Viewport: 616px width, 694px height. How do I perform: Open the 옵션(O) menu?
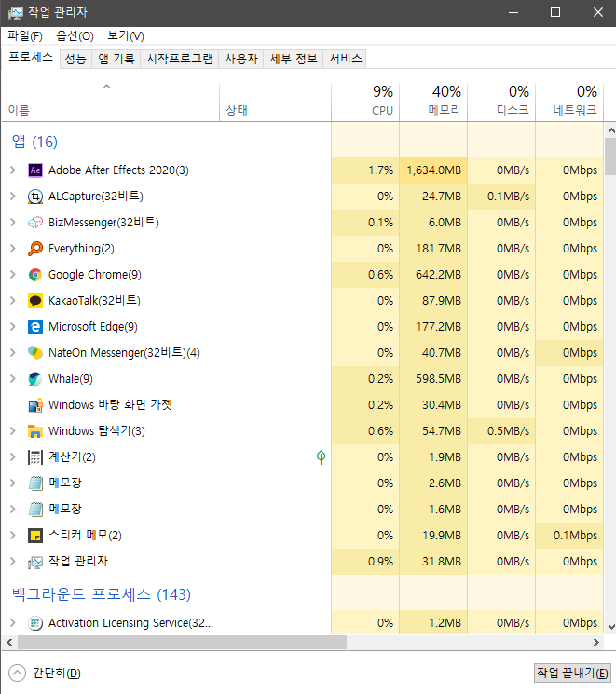[75, 35]
